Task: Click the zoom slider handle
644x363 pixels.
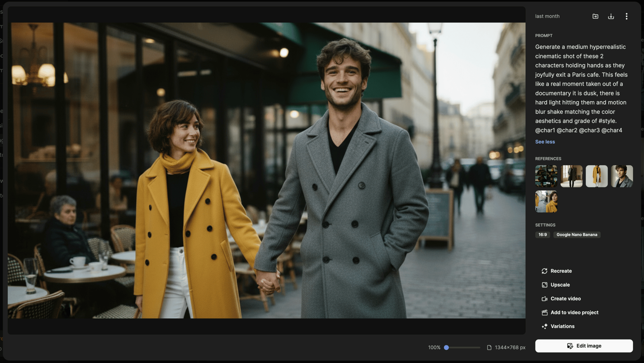Action: coord(446,348)
